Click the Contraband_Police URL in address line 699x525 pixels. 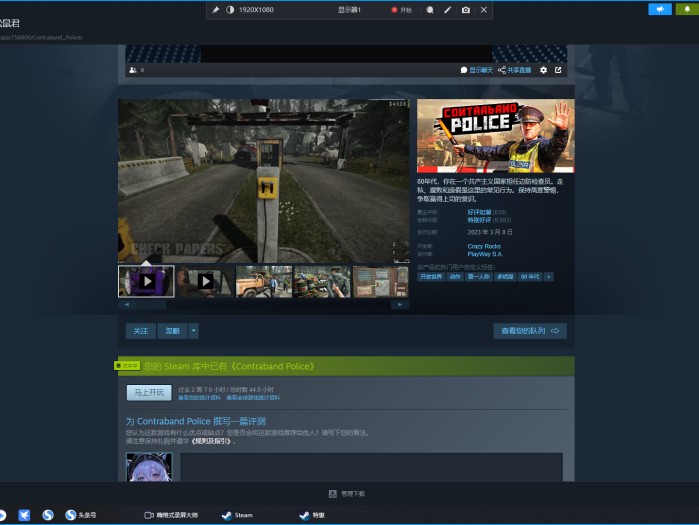[41, 37]
